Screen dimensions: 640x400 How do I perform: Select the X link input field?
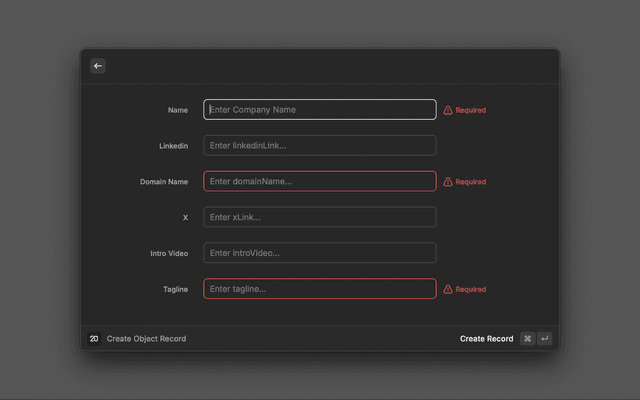[320, 217]
